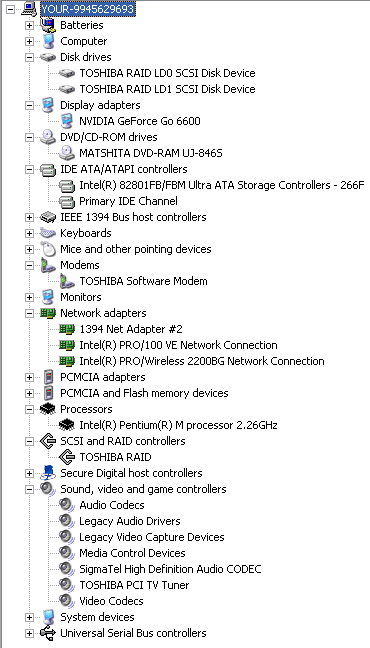Screen dimensions: 370x648
Task: Select Intel(R) PRO/Wireless 2200BG Network Connection
Action: coord(202,361)
